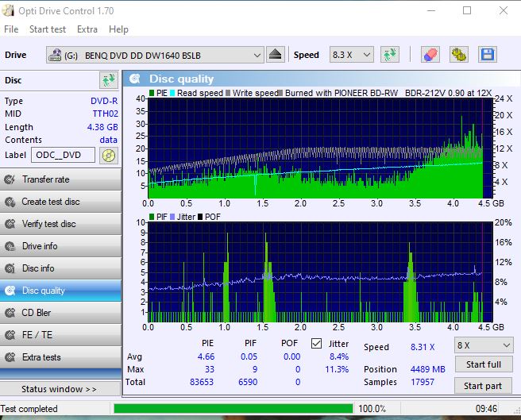Screen dimensions: 521x420
Task: Click the refresh speed icon in the toolbar
Action: click(x=389, y=55)
